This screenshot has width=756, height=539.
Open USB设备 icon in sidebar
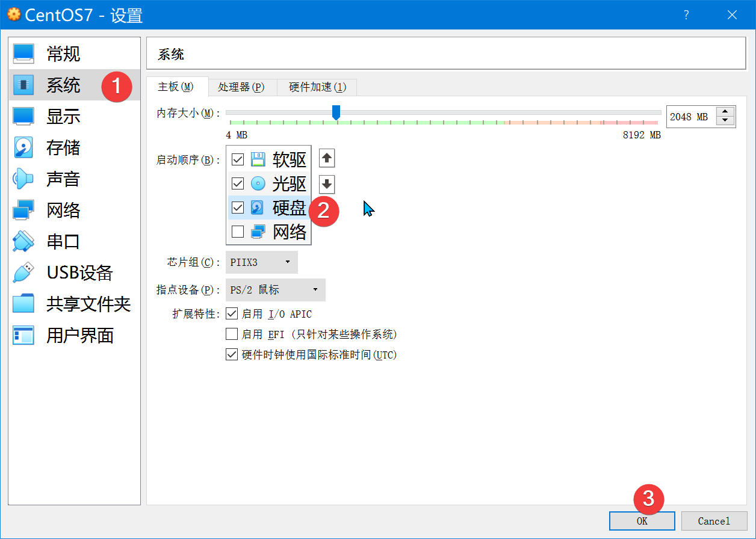click(x=24, y=273)
